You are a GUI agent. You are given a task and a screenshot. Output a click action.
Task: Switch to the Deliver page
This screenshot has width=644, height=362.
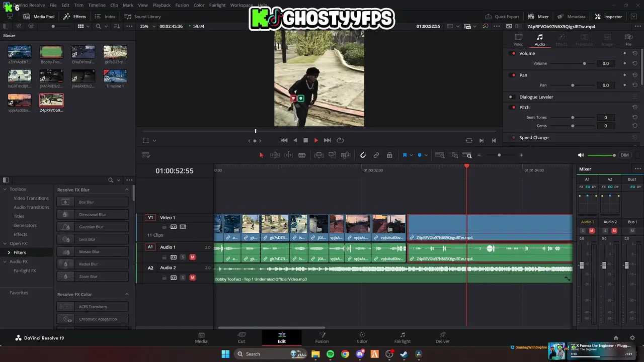[443, 338]
